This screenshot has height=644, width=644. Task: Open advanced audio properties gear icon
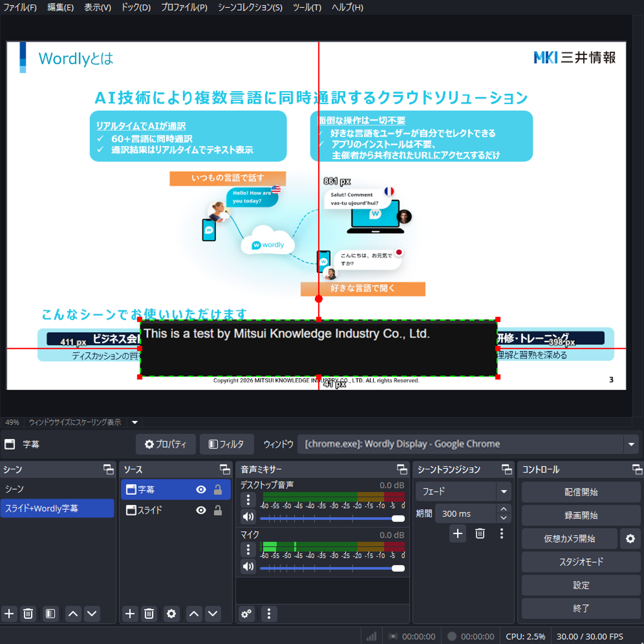click(246, 614)
